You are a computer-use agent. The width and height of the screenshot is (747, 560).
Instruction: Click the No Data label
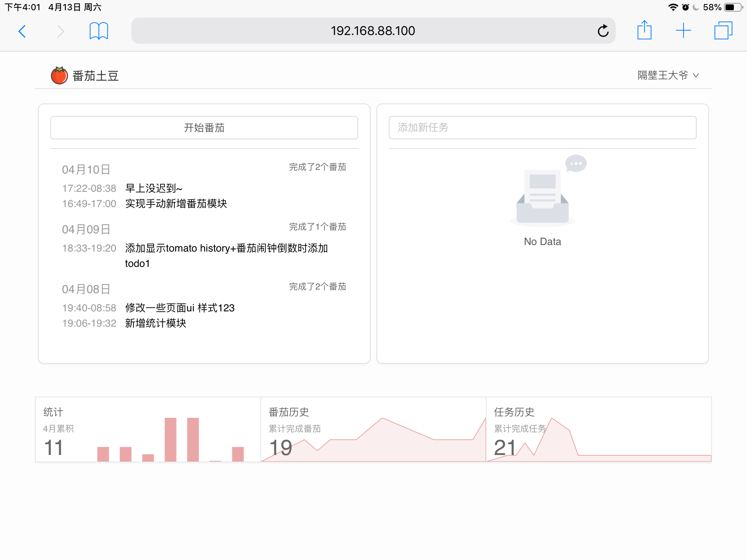[x=542, y=242]
